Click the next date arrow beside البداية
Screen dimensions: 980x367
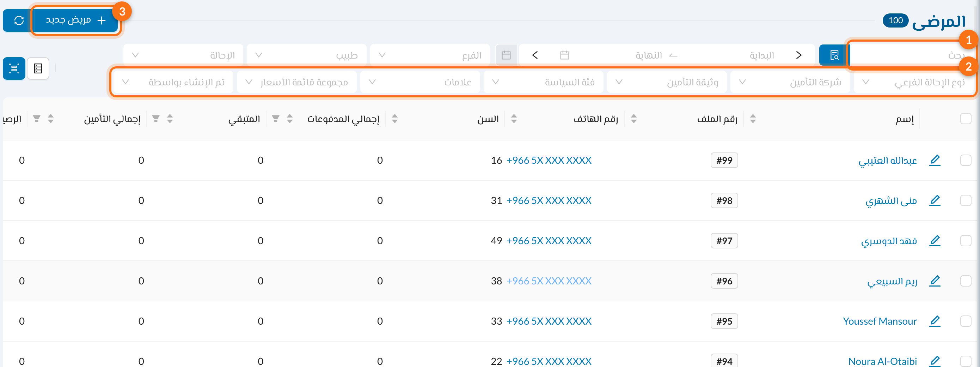[798, 55]
